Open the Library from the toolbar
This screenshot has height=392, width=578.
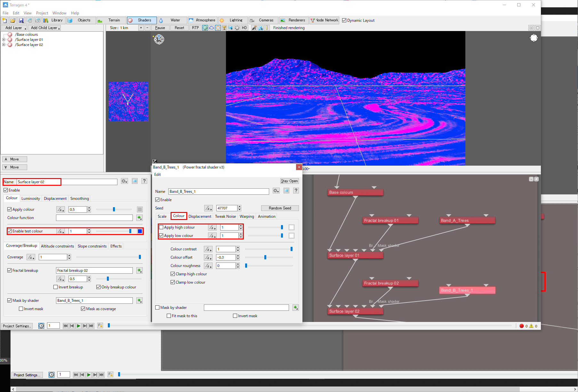54,20
